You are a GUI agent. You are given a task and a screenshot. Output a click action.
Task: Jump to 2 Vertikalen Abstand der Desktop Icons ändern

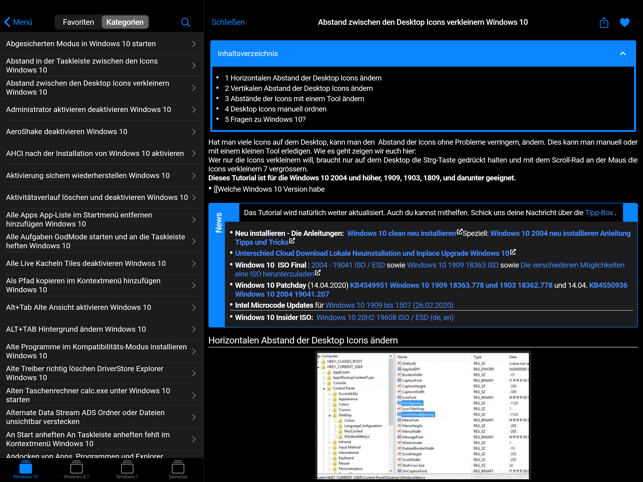click(x=299, y=88)
